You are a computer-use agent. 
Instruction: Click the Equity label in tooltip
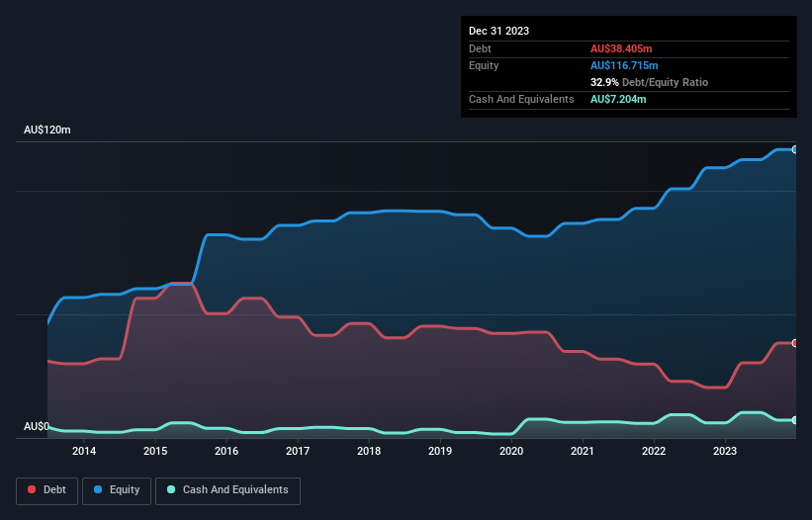484,65
